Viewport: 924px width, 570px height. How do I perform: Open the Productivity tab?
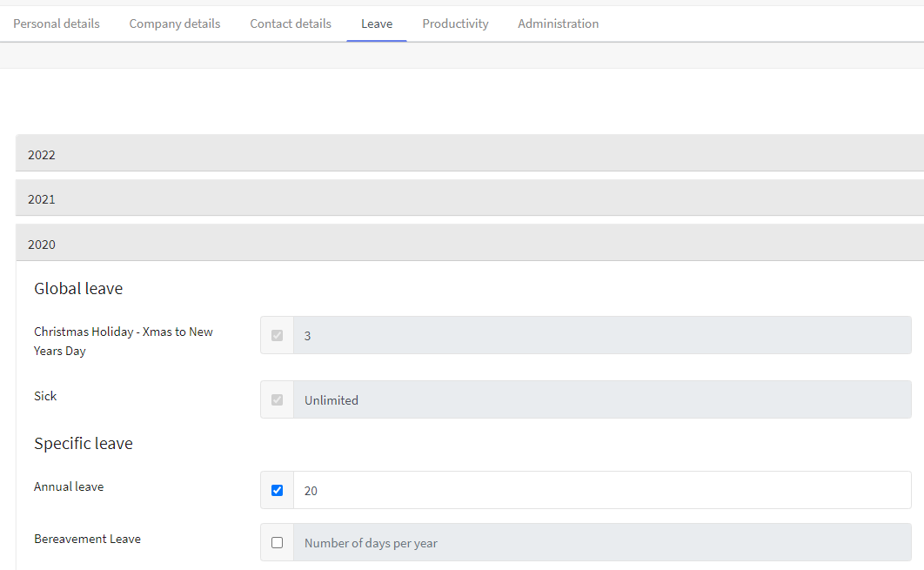click(x=455, y=23)
